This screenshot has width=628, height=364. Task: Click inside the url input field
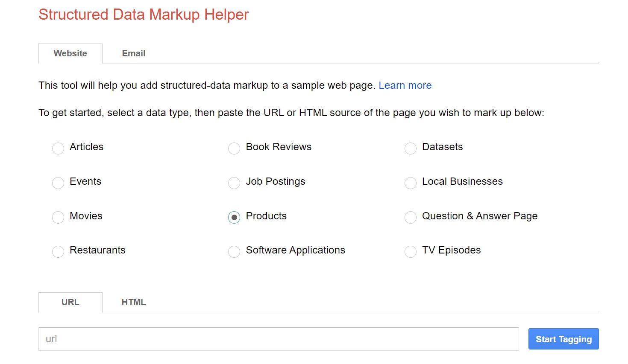[x=278, y=338]
